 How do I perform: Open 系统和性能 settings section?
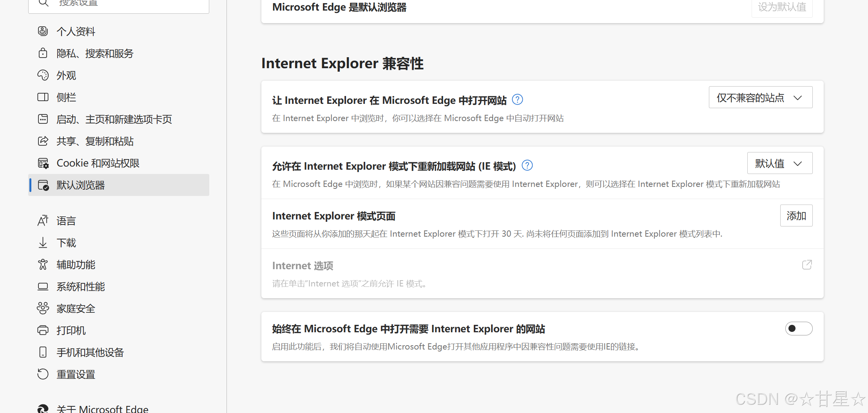coord(119,286)
